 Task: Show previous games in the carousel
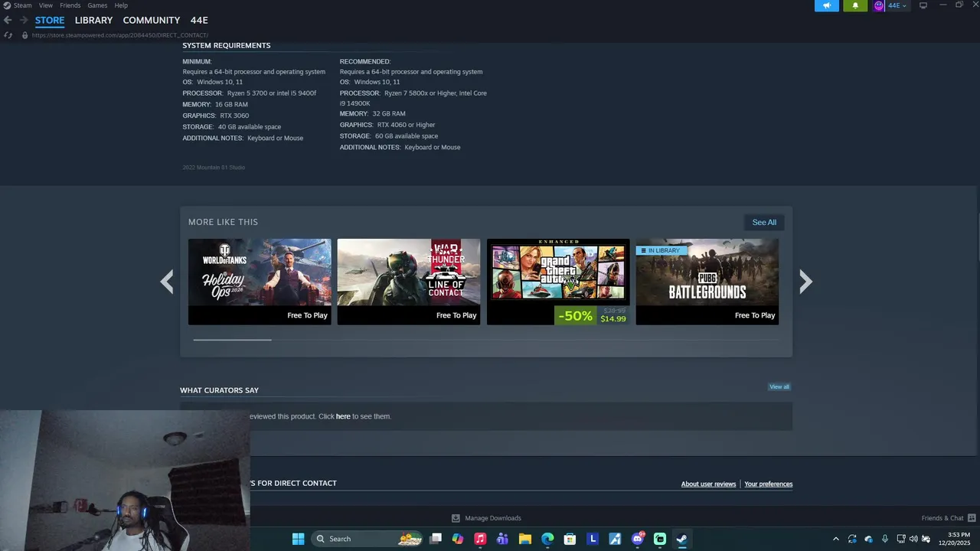[167, 282]
